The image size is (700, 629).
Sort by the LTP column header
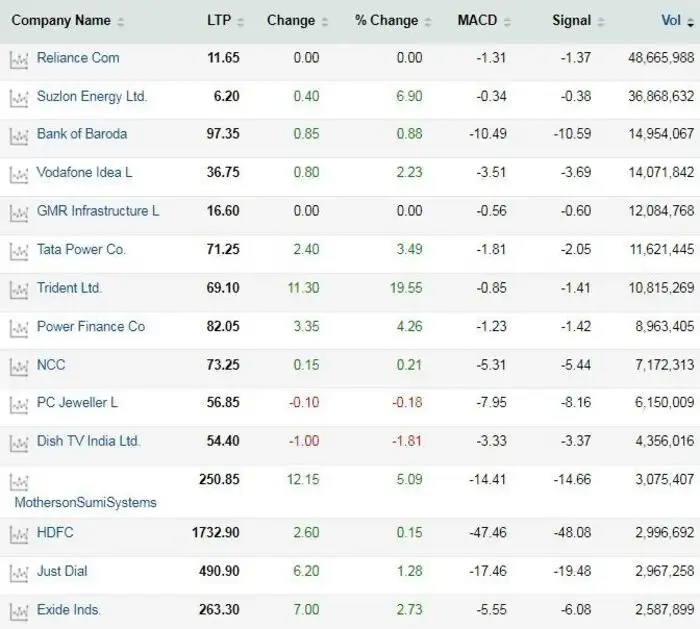[219, 21]
